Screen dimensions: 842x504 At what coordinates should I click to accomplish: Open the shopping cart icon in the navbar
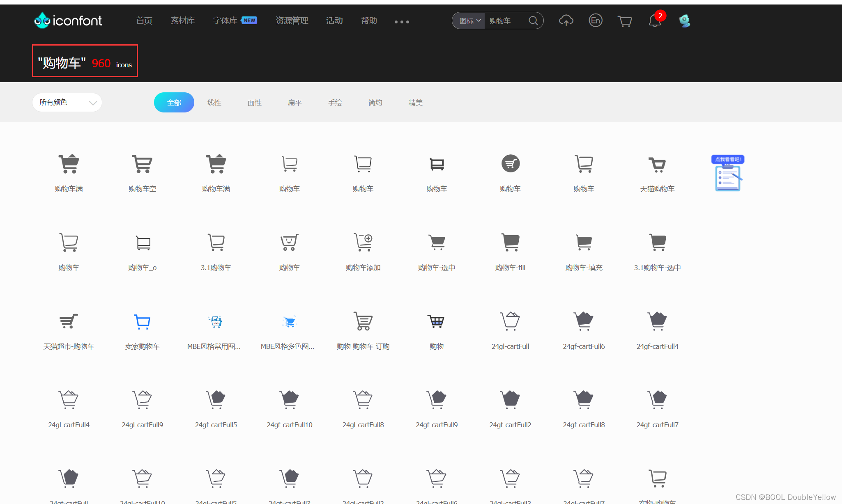[x=625, y=21]
